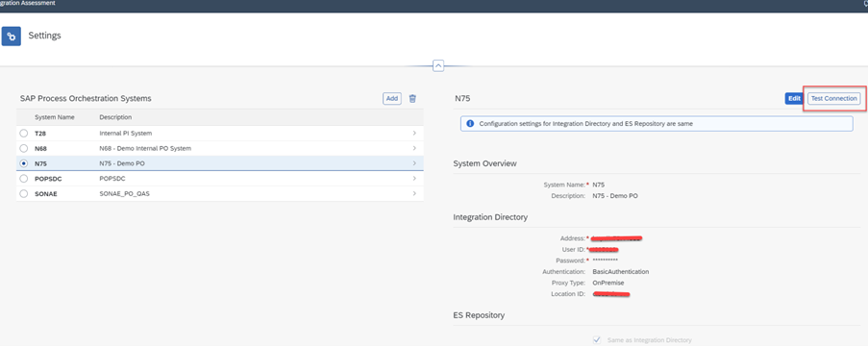
Task: Click the System Name column header
Action: [54, 117]
